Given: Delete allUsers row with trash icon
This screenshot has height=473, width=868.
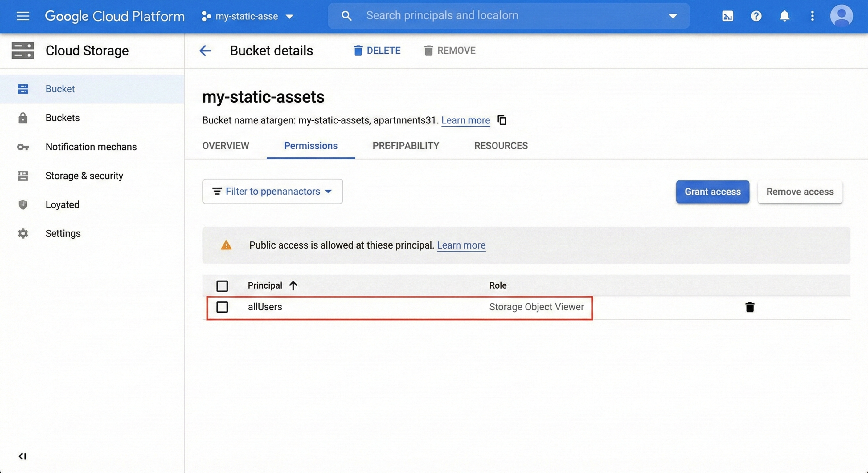Looking at the screenshot, I should point(749,307).
